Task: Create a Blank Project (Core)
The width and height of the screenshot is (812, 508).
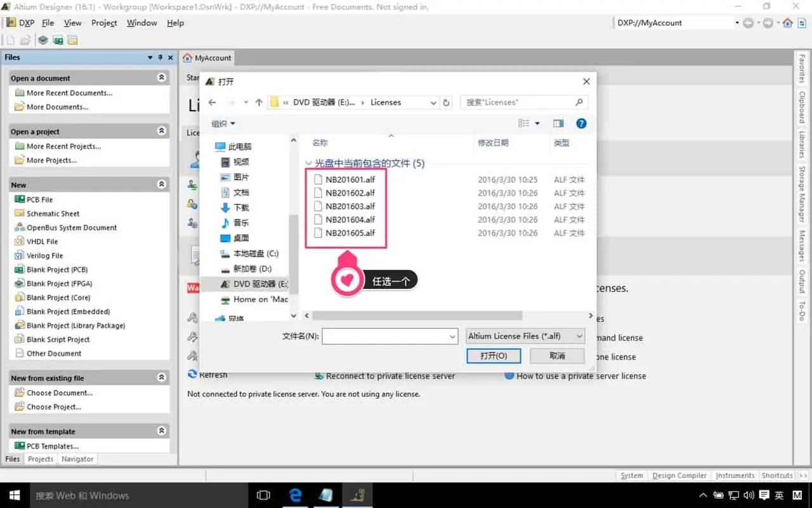Action: (x=58, y=297)
